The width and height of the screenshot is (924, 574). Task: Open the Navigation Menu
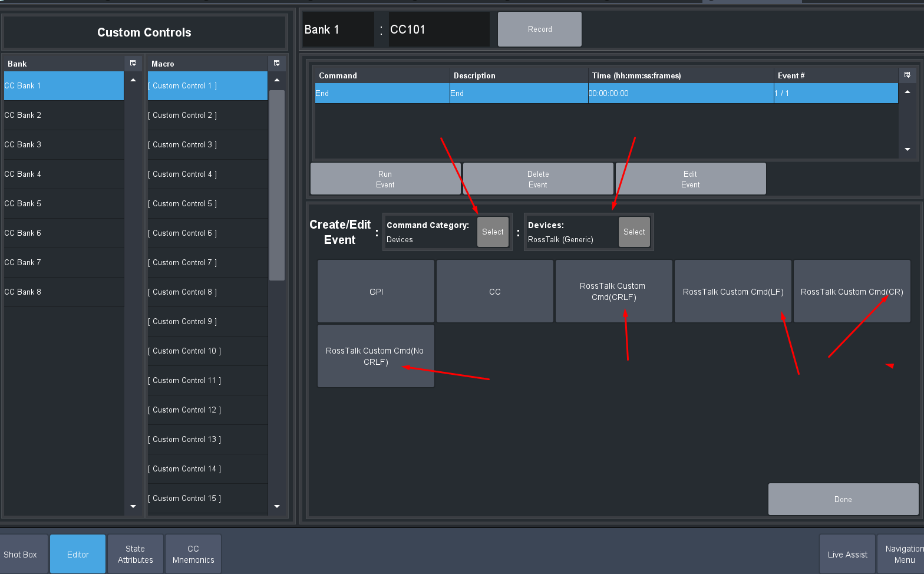(x=901, y=555)
